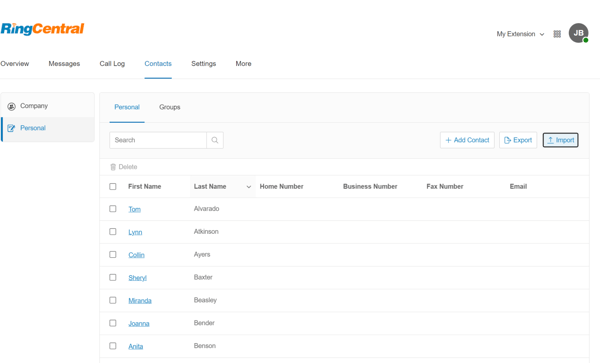Click the Company contacts icon in sidebar
This screenshot has height=363, width=600.
coord(11,106)
